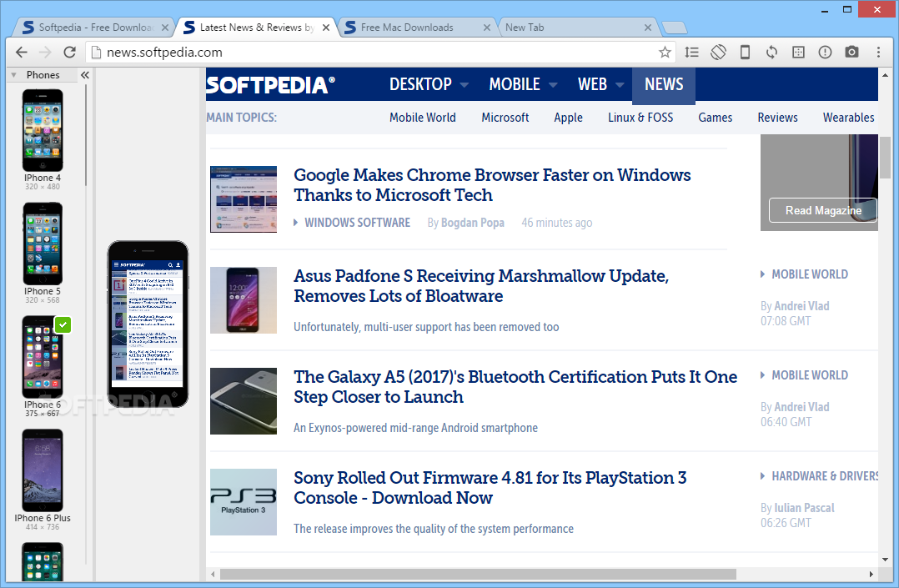Open the Asus Padfone S Marshmallow article

[481, 286]
